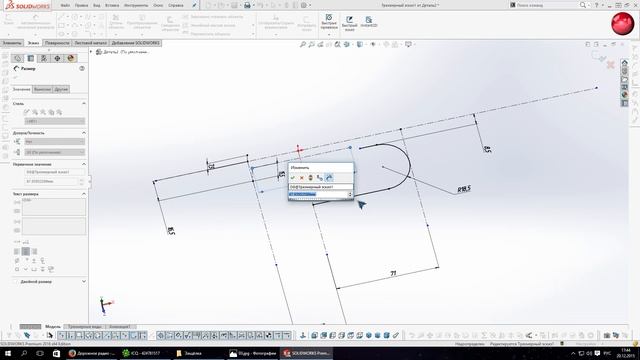Open the DisplayManager sphere tab icon
This screenshot has height=360, width=640.
pyautogui.click(x=71, y=58)
